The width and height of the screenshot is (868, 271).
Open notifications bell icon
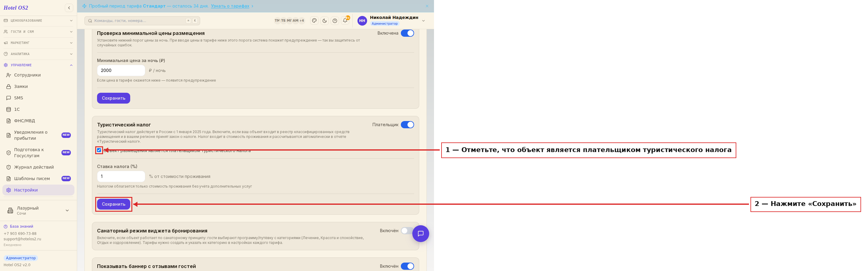click(345, 20)
